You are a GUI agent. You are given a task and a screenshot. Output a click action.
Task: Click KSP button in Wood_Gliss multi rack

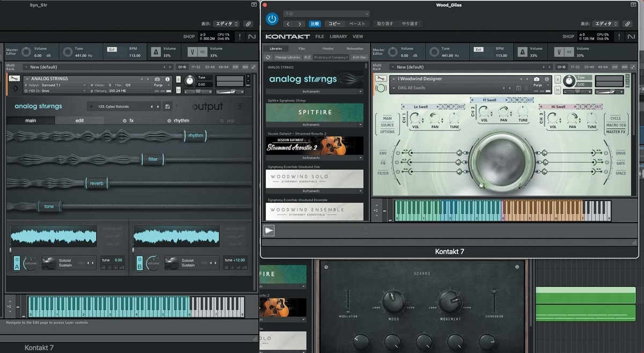pyautogui.click(x=614, y=67)
